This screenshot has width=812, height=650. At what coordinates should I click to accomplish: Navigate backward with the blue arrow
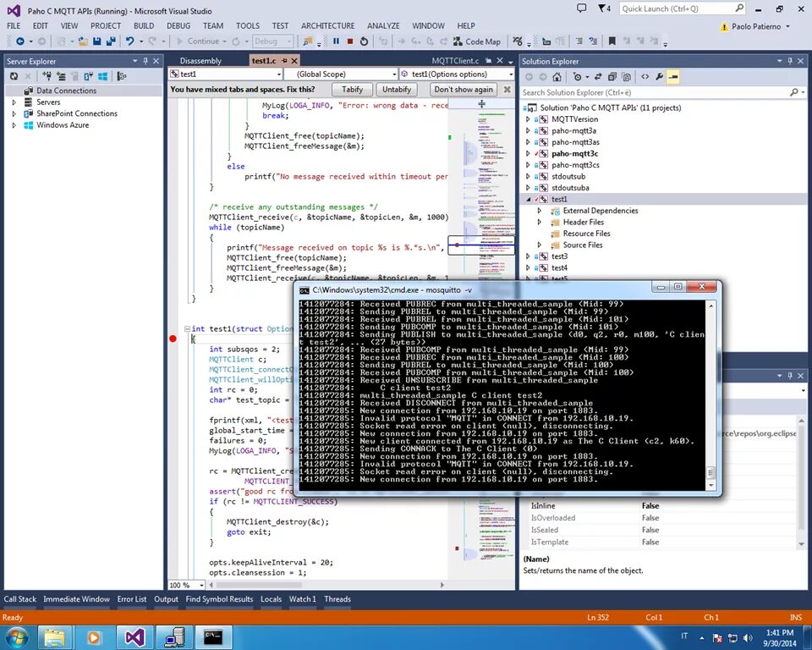(19, 41)
